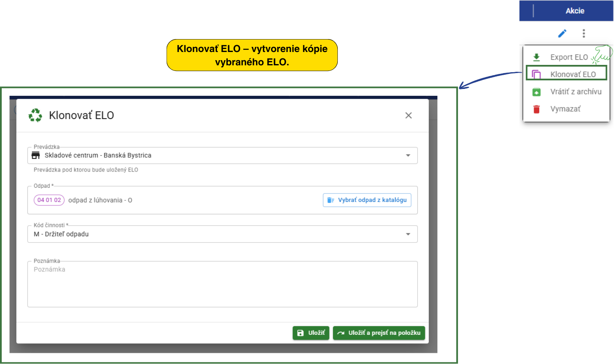Click the purple Klonovať ELO copy icon
The image size is (614, 364).
coord(536,74)
